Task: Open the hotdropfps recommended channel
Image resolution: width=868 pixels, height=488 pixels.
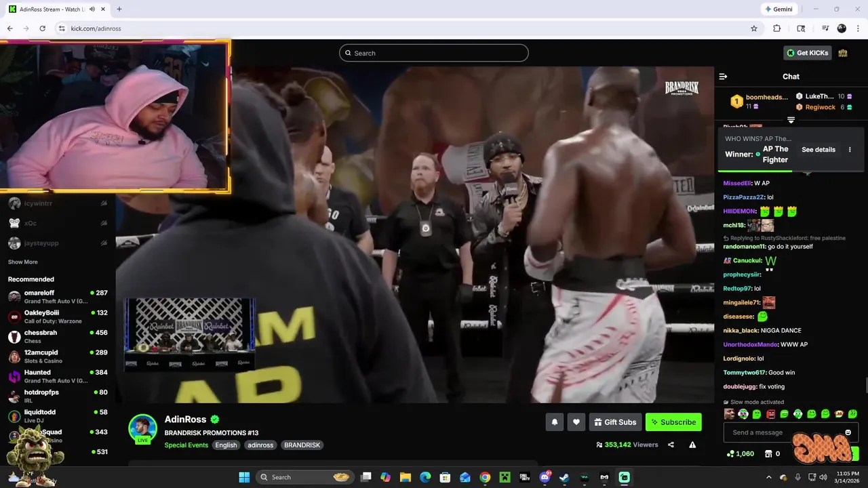Action: tap(58, 396)
